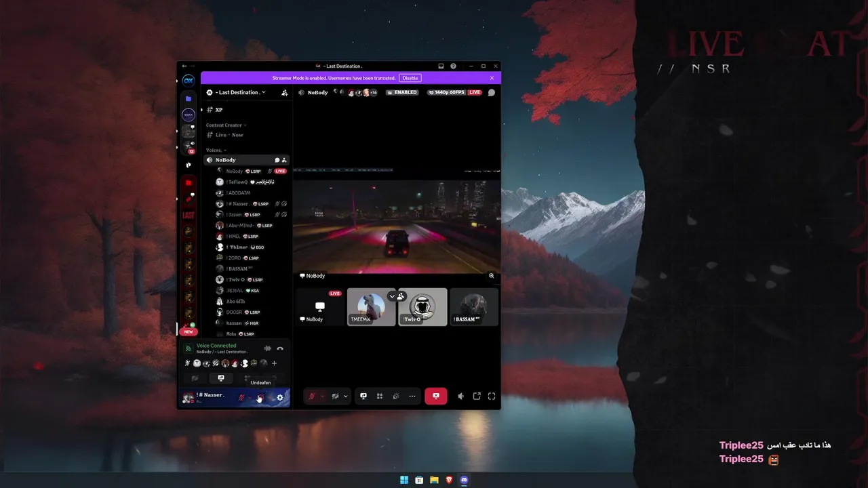Open Brave browser from the taskbar
Viewport: 868px width, 488px height.
point(449,480)
